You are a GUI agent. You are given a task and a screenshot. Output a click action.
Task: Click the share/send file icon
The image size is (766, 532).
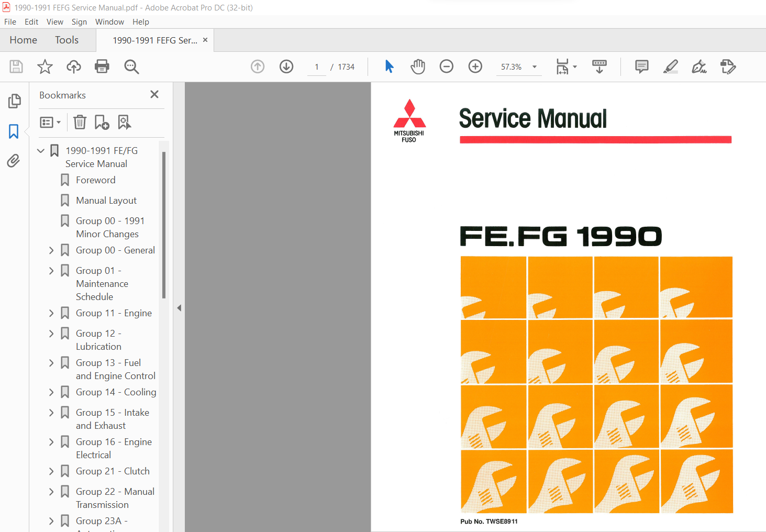728,66
